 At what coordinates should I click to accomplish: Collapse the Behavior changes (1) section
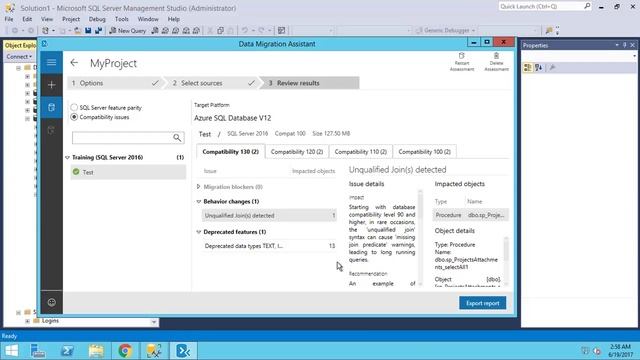(x=199, y=201)
